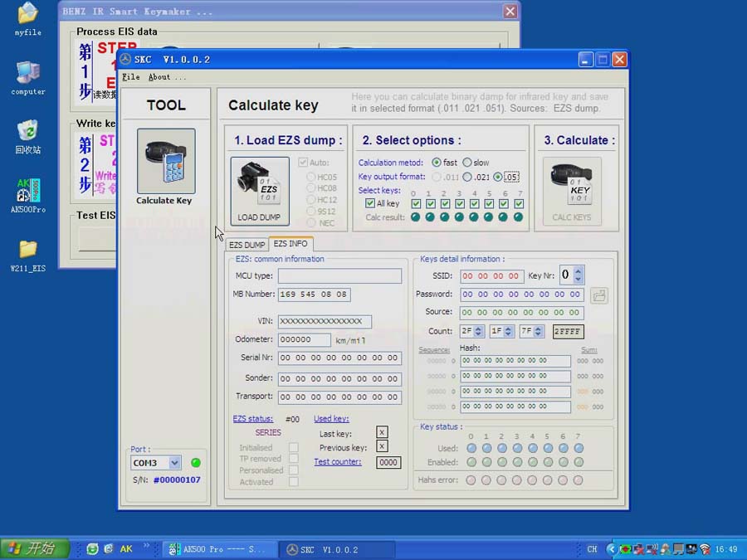Click the Enabled status circle for key 3
This screenshot has height=560, width=747.
tap(517, 462)
